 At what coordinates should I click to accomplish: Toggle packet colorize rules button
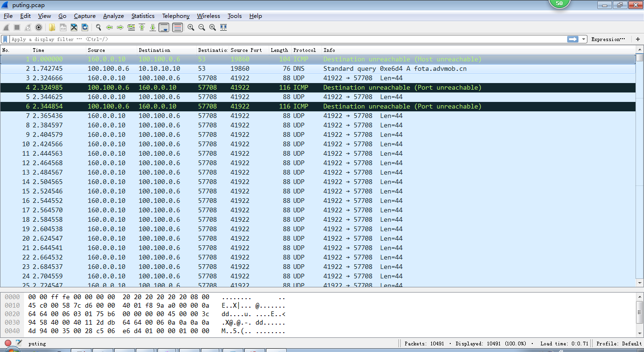pyautogui.click(x=177, y=27)
